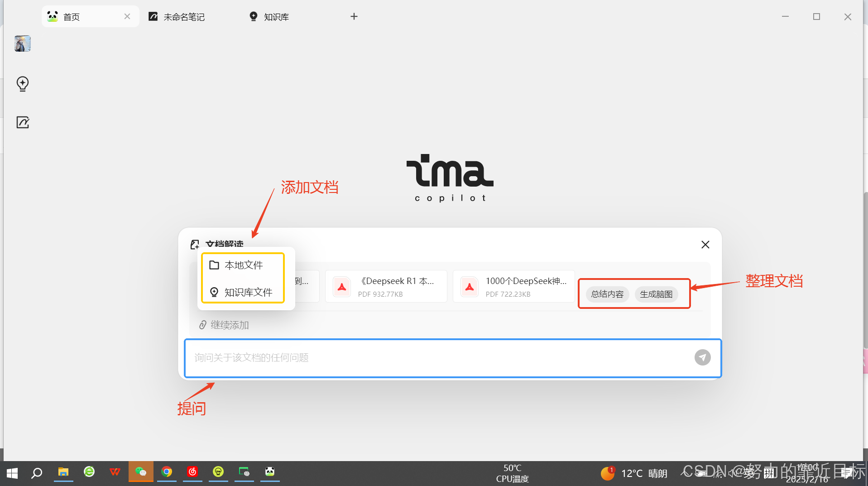Open the 1000个DeepSeek神... PDF card

pos(514,286)
